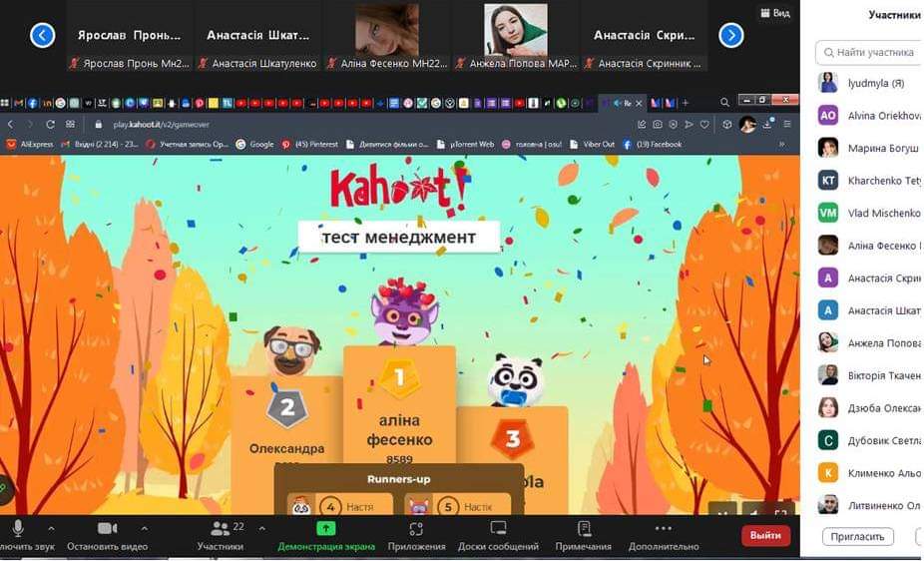Select participant Литвиненко in list
This screenshot has height=561, width=924.
870,505
